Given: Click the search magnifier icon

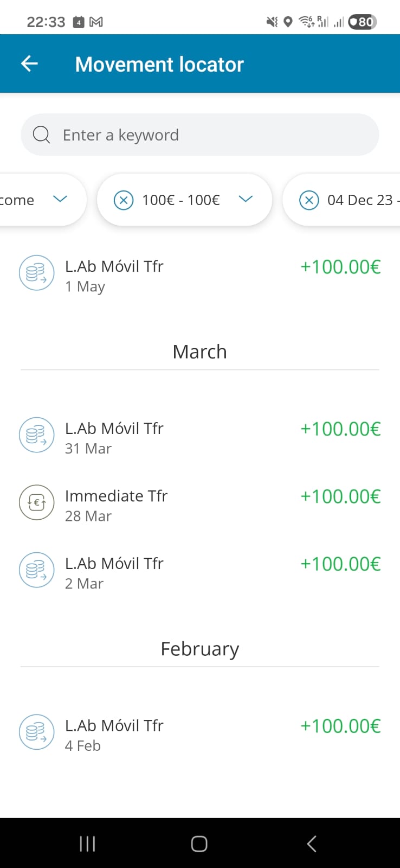Looking at the screenshot, I should click(x=41, y=135).
